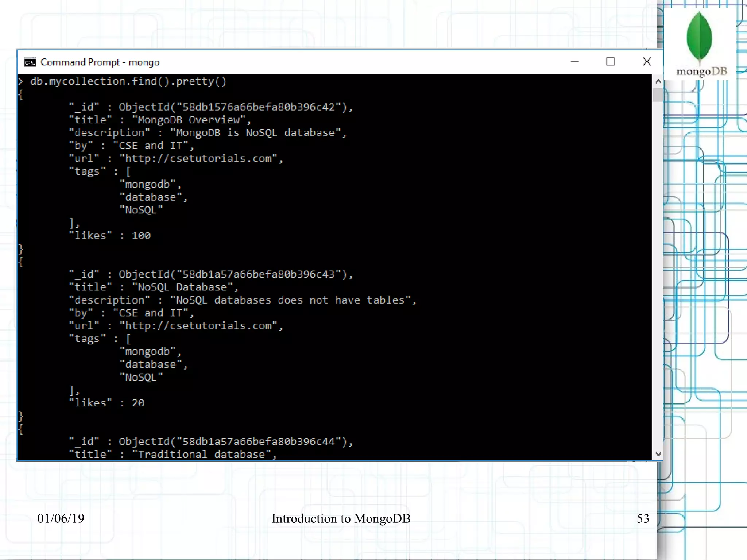The width and height of the screenshot is (747, 560).
Task: Minimize the Command Prompt window
Action: tap(574, 62)
